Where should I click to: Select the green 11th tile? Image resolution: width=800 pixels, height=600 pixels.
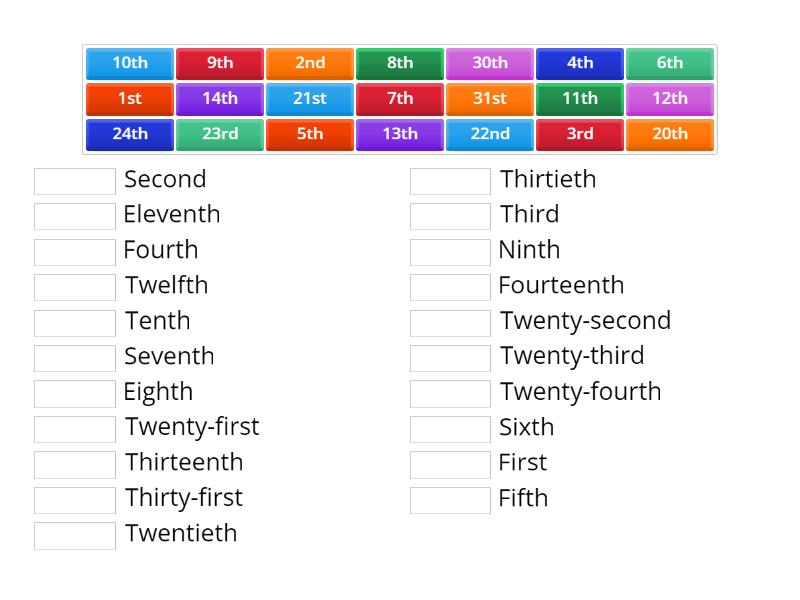click(x=580, y=98)
